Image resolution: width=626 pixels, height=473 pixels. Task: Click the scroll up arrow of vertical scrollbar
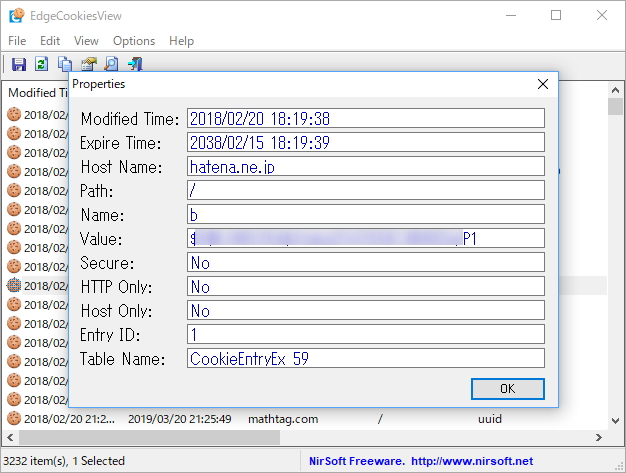coord(615,91)
